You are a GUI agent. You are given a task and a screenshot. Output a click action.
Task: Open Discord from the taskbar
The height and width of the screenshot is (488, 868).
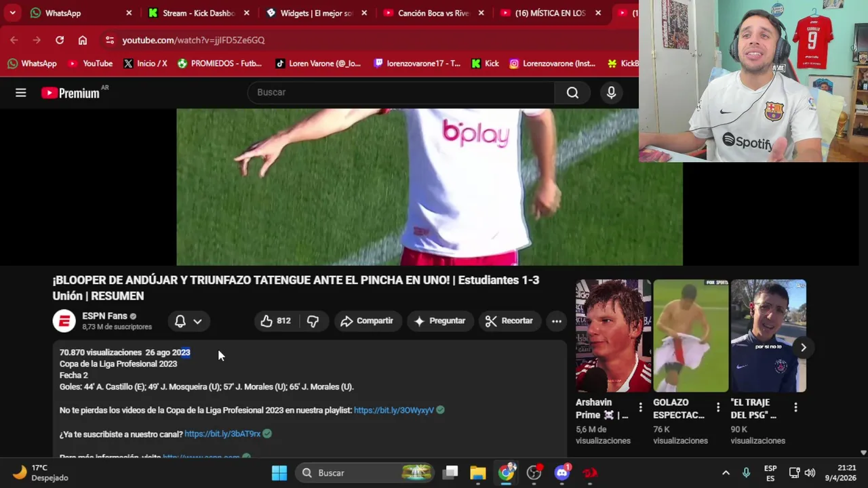pyautogui.click(x=562, y=473)
